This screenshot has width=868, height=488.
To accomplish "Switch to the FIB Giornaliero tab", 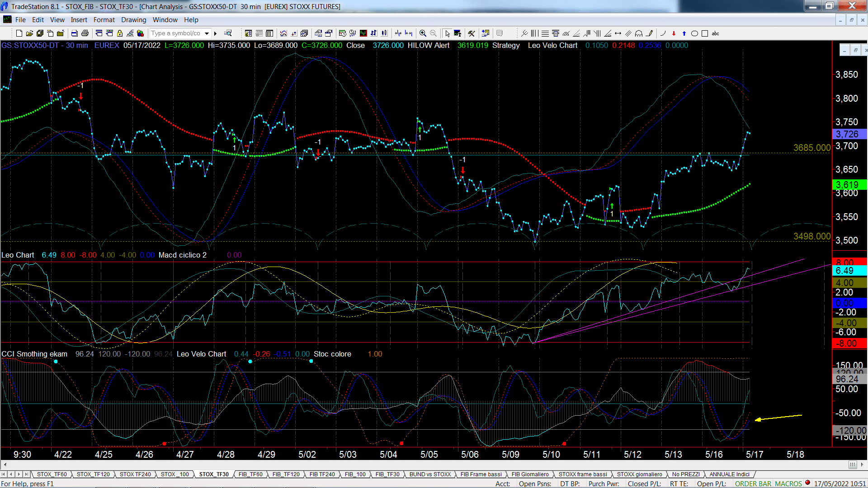I will (x=530, y=474).
